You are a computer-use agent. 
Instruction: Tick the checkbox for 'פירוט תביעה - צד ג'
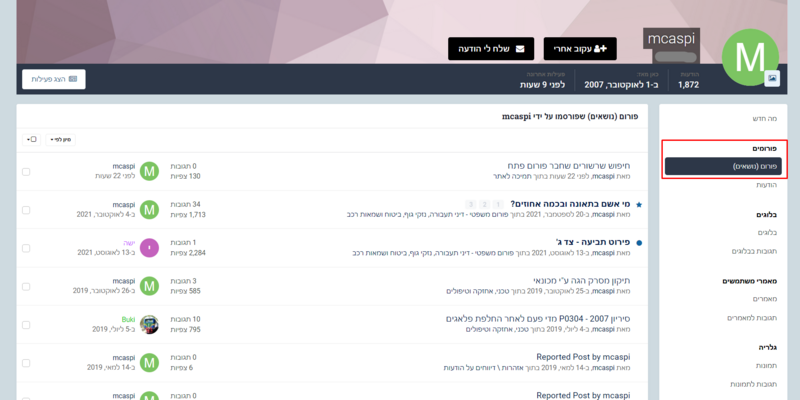pyautogui.click(x=26, y=248)
